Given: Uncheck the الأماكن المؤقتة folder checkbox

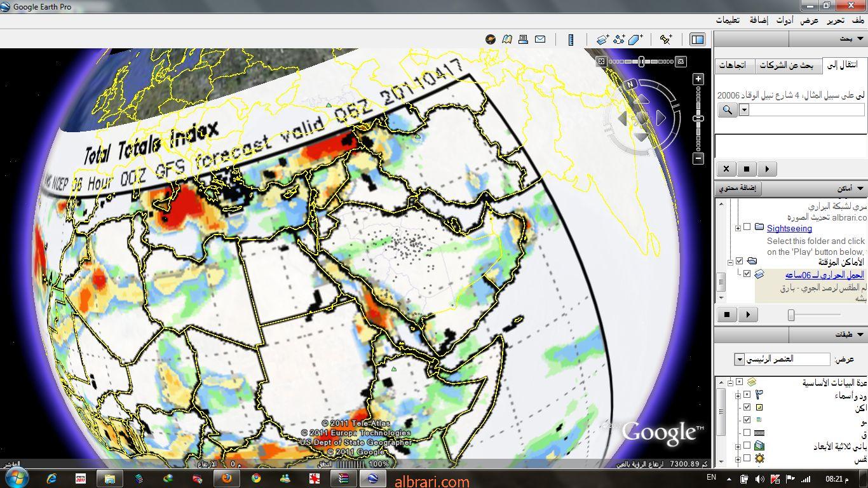Looking at the screenshot, I should coord(739,261).
